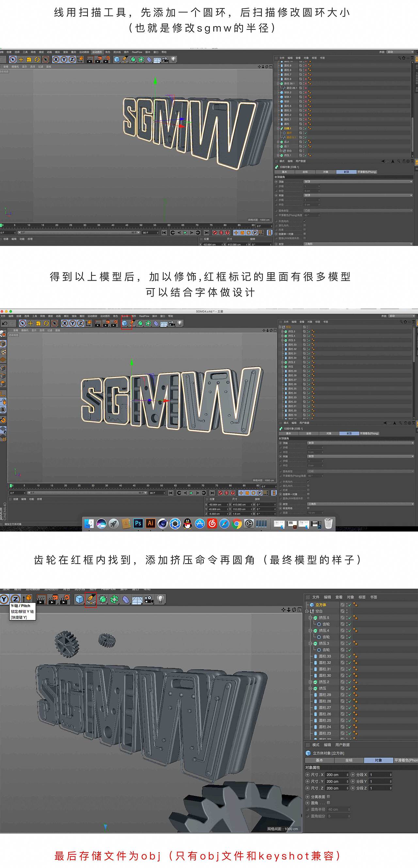Toggle 创建单一对象 checkbox in middle screenshot

pyautogui.click(x=308, y=494)
